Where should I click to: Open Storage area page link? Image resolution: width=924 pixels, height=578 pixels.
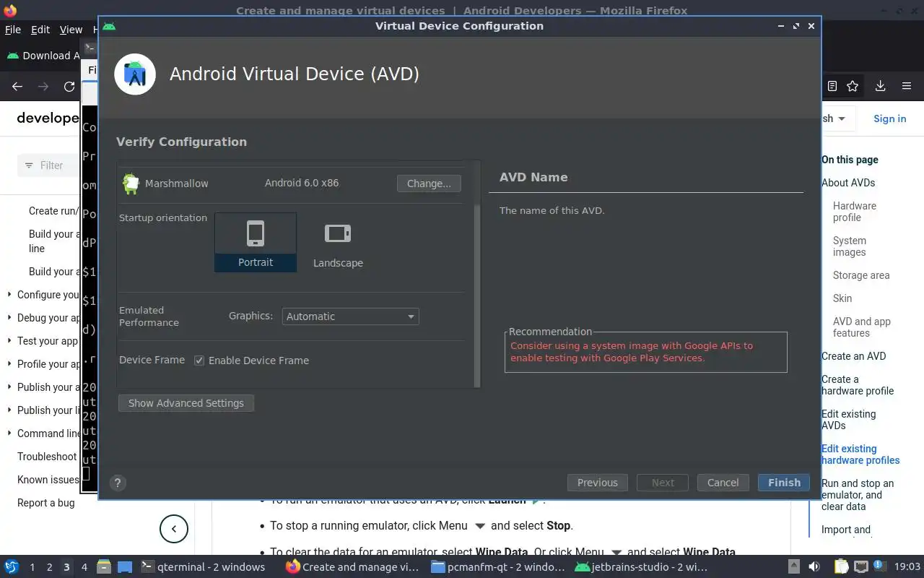click(x=861, y=275)
